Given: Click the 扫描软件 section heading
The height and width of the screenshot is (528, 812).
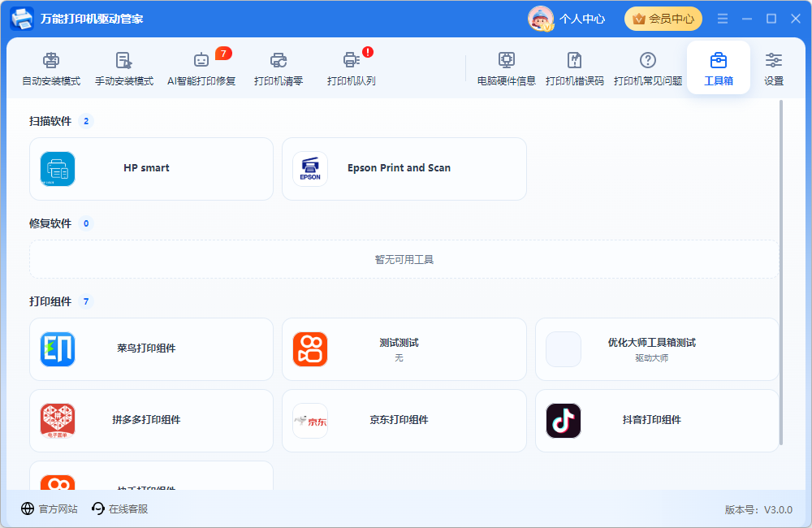Looking at the screenshot, I should pos(50,121).
